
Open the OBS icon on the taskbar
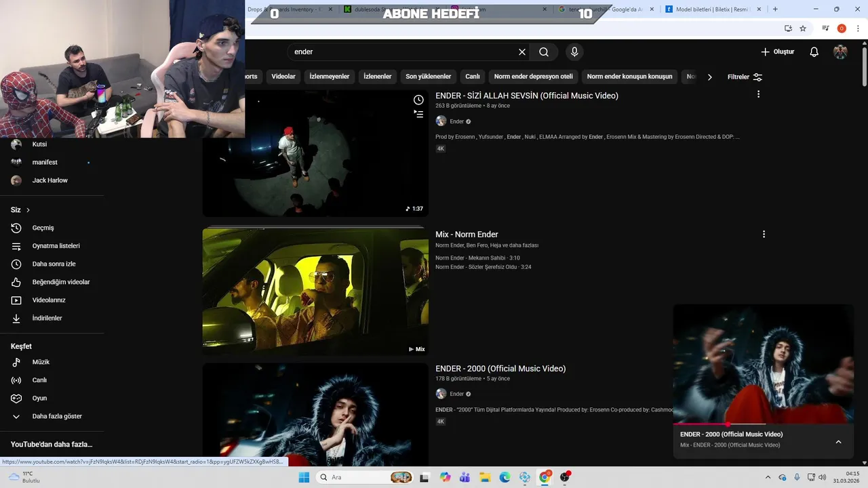pyautogui.click(x=565, y=477)
